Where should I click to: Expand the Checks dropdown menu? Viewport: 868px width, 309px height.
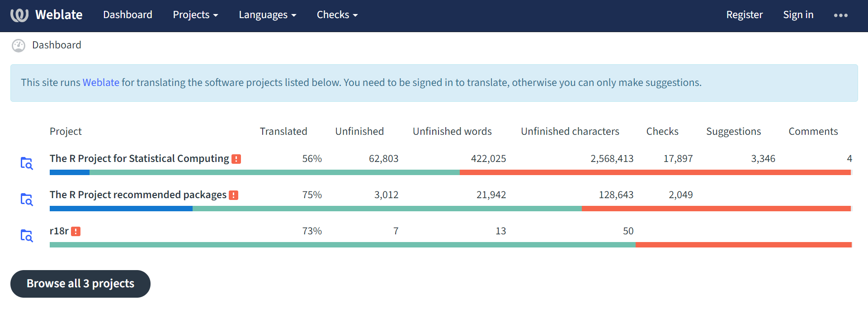tap(337, 15)
